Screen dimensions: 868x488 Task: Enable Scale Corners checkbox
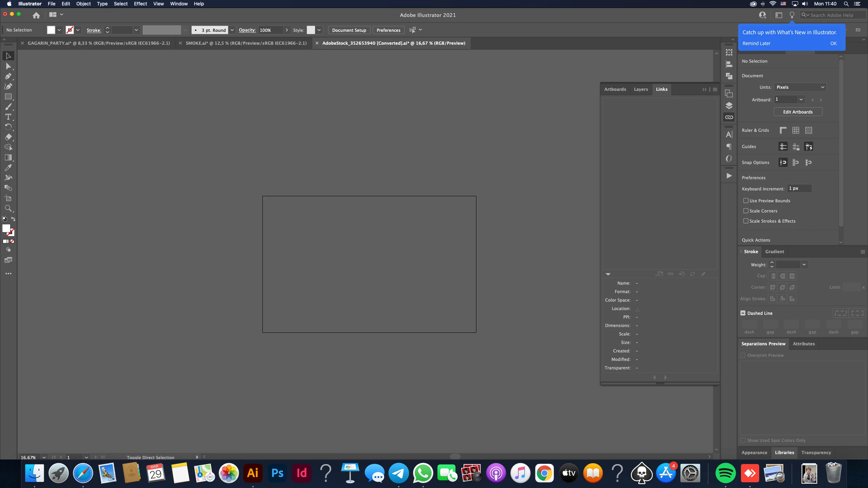(x=746, y=211)
